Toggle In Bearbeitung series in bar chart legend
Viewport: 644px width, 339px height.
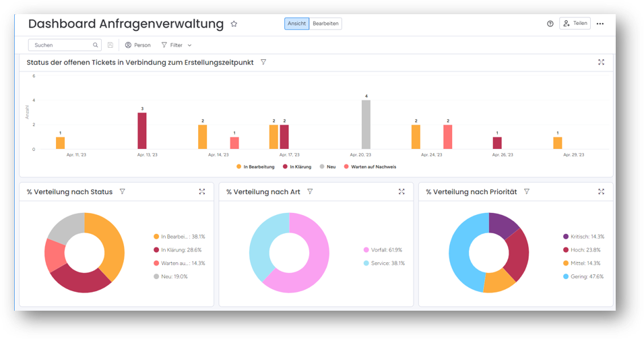tap(255, 167)
